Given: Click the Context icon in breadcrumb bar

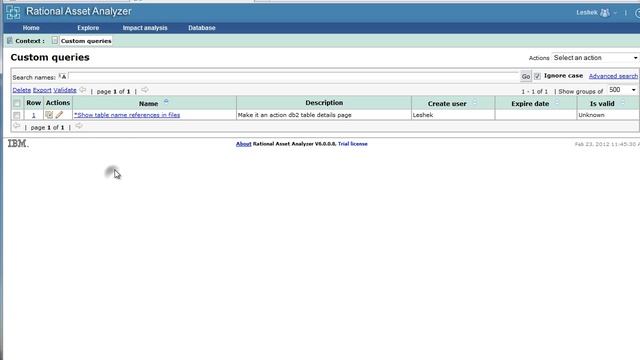Looking at the screenshot, I should (10, 40).
